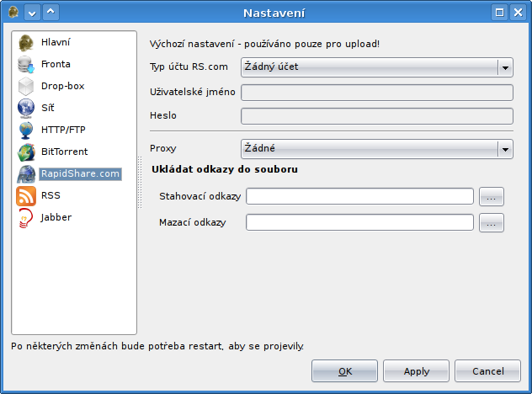This screenshot has width=532, height=394.
Task: Click the RapidShare.com icon in sidebar
Action: (x=26, y=173)
